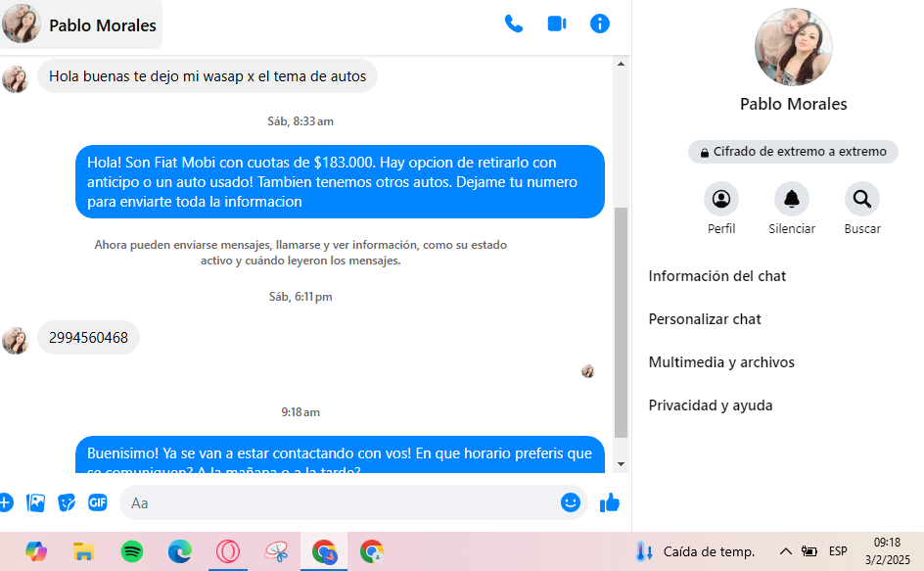
Task: View Pablo Morales profile via Perfil
Action: click(x=720, y=200)
